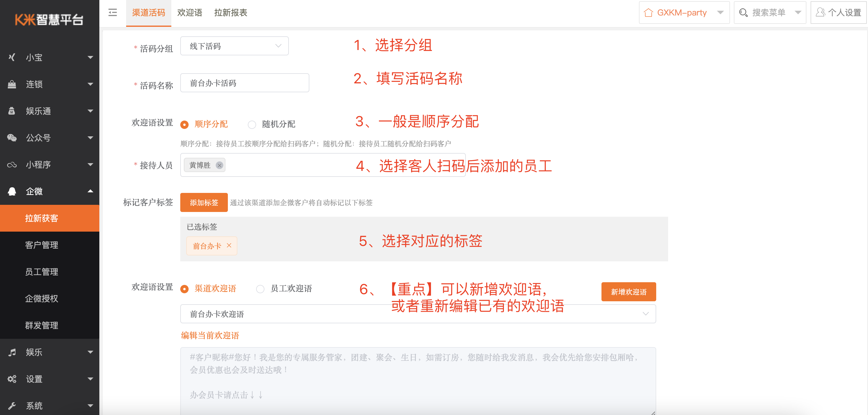868x415 pixels.
Task: Click the textarea resize handle corner
Action: coord(653,413)
